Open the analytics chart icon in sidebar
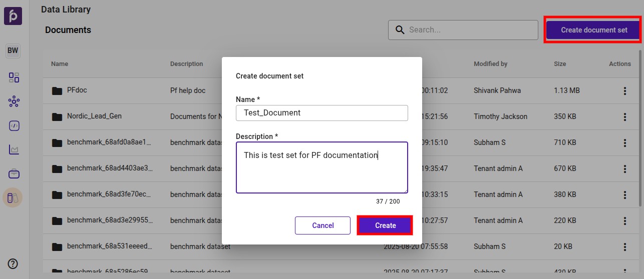644x279 pixels. pyautogui.click(x=14, y=149)
